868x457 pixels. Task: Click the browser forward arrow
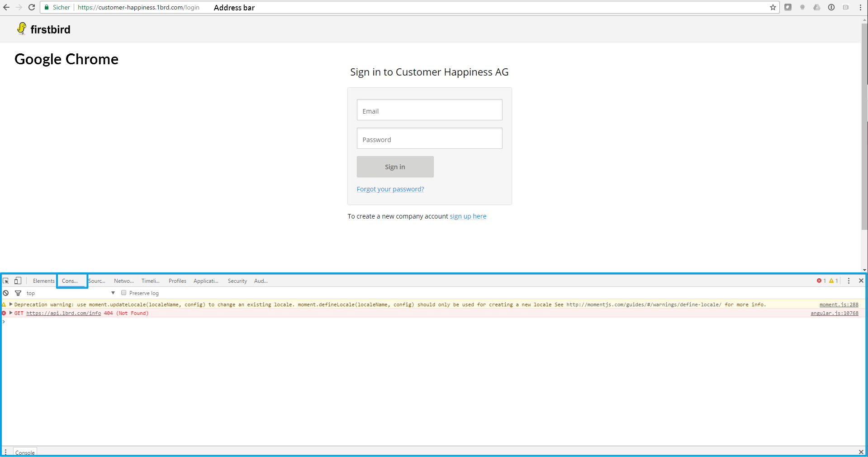pyautogui.click(x=19, y=7)
